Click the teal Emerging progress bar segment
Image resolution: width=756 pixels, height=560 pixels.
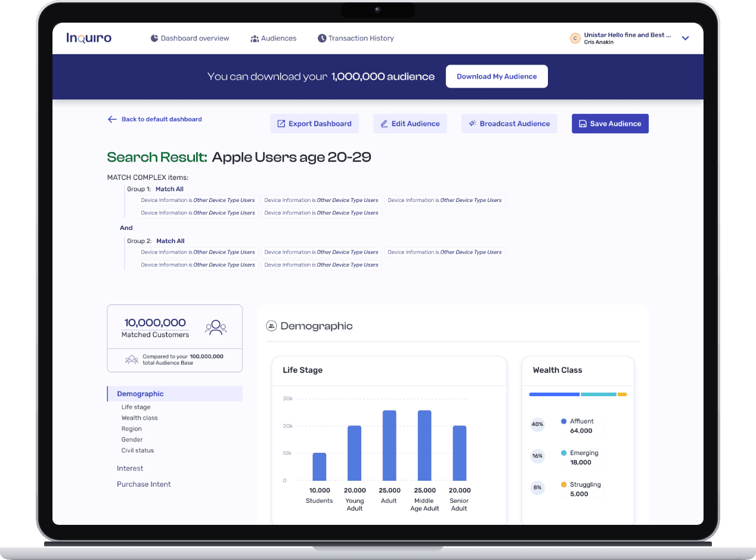click(x=599, y=394)
